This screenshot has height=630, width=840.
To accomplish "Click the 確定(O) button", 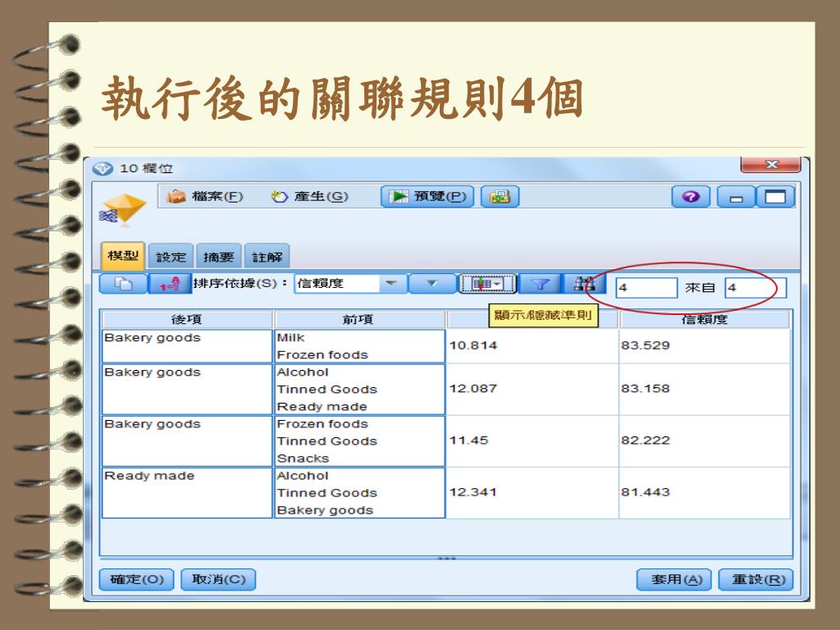I will point(136,579).
